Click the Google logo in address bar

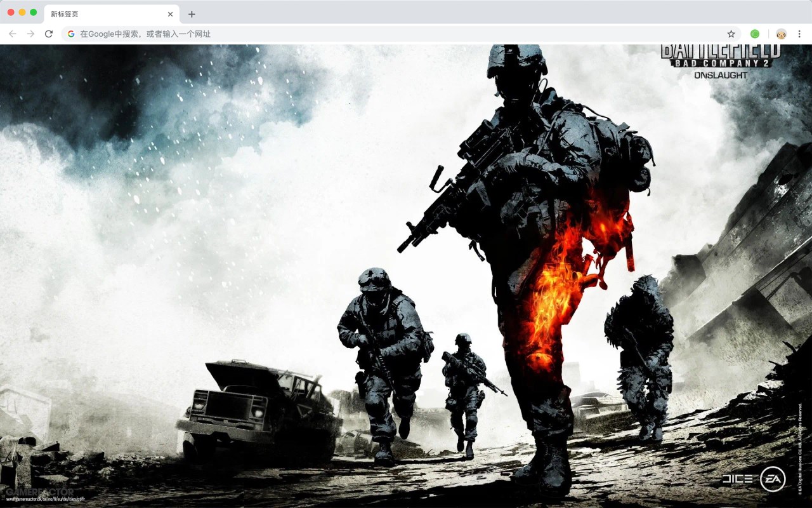tap(71, 34)
